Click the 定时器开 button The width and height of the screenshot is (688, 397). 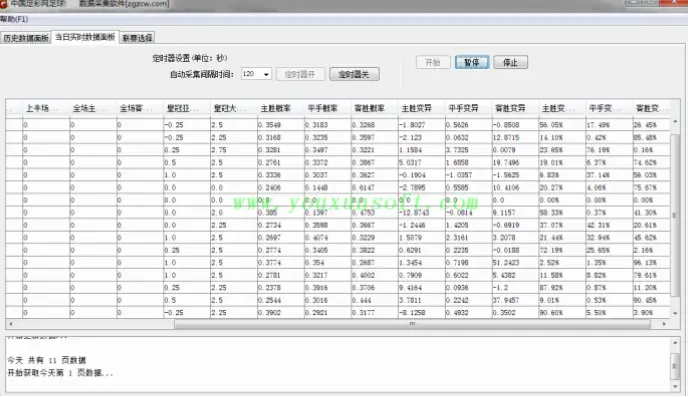(300, 74)
